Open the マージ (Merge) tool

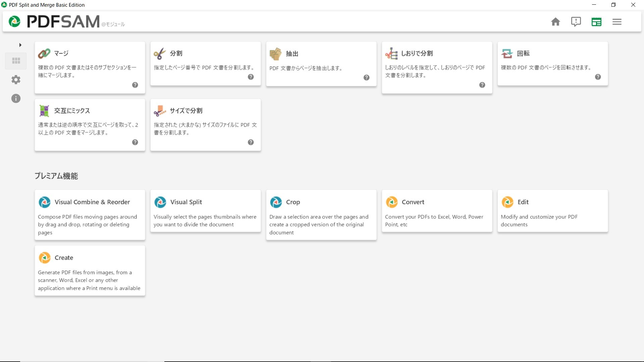(x=90, y=67)
